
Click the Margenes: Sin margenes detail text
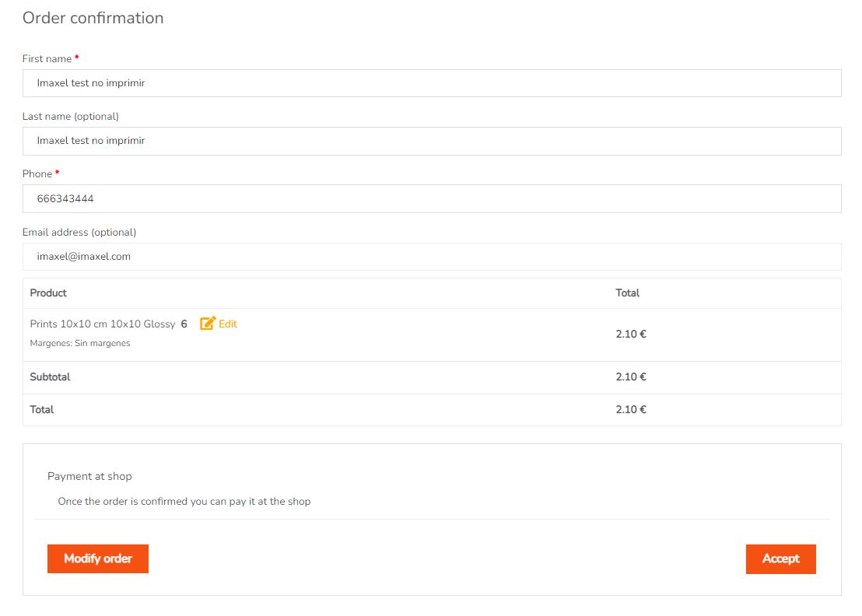(80, 343)
